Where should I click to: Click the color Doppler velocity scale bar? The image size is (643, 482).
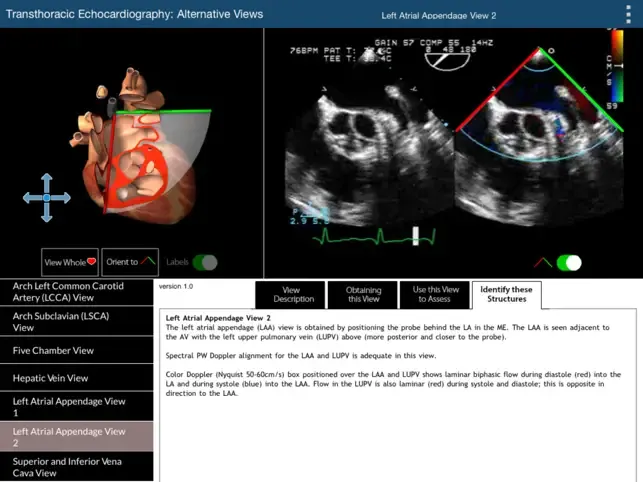click(x=617, y=66)
